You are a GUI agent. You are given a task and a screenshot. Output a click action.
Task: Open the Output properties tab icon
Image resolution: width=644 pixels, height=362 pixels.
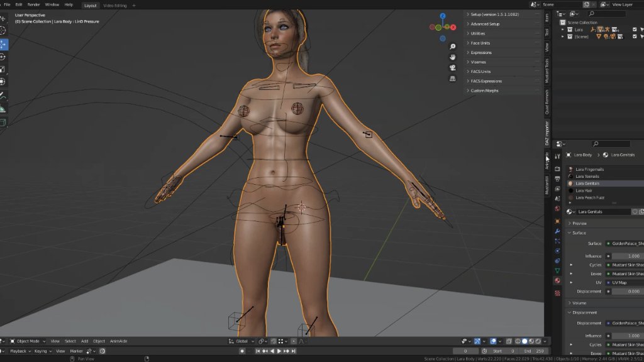(x=557, y=179)
